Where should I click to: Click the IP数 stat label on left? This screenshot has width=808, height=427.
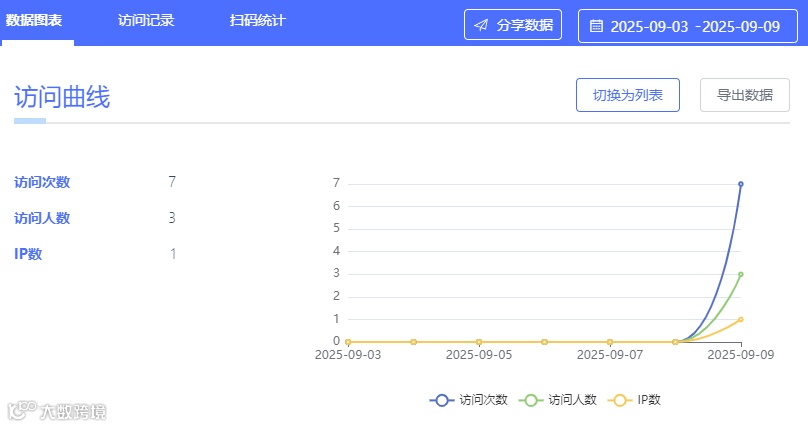(x=28, y=254)
